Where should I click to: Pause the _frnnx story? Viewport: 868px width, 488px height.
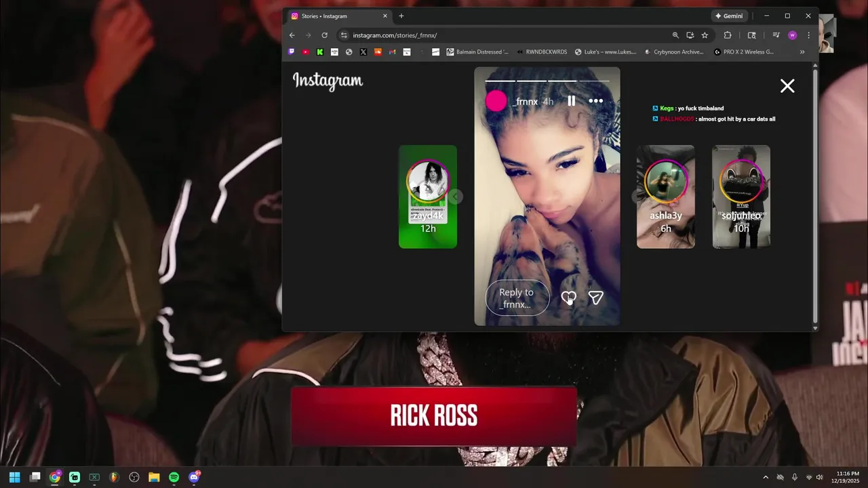click(571, 101)
